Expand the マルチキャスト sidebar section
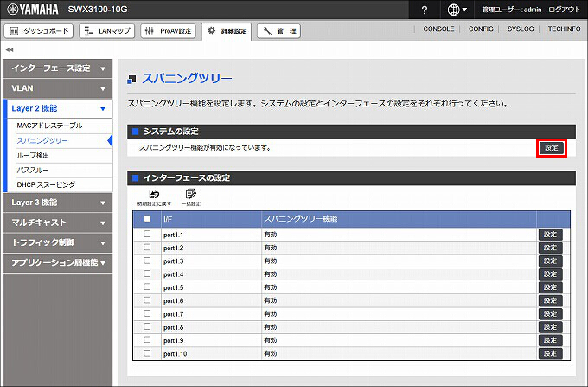 click(57, 223)
